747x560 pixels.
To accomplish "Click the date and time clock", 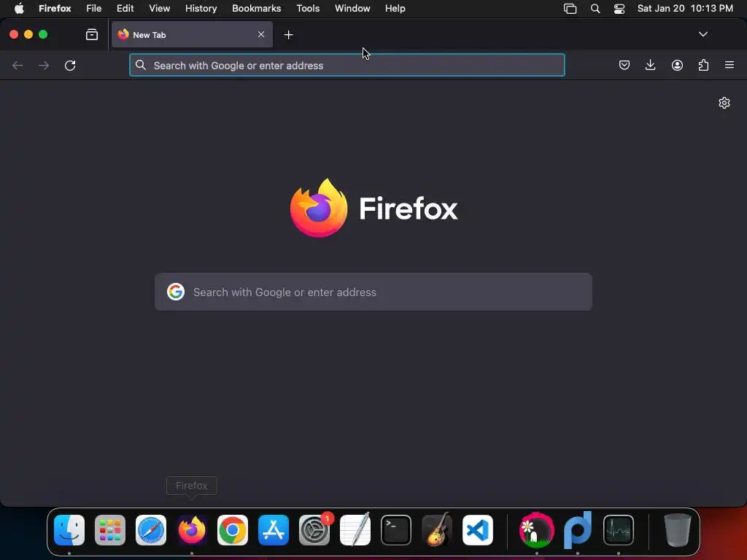I will [x=685, y=8].
